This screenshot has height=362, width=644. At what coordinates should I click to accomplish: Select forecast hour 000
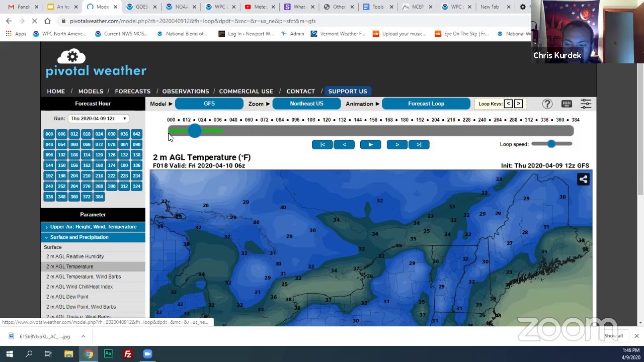49,134
